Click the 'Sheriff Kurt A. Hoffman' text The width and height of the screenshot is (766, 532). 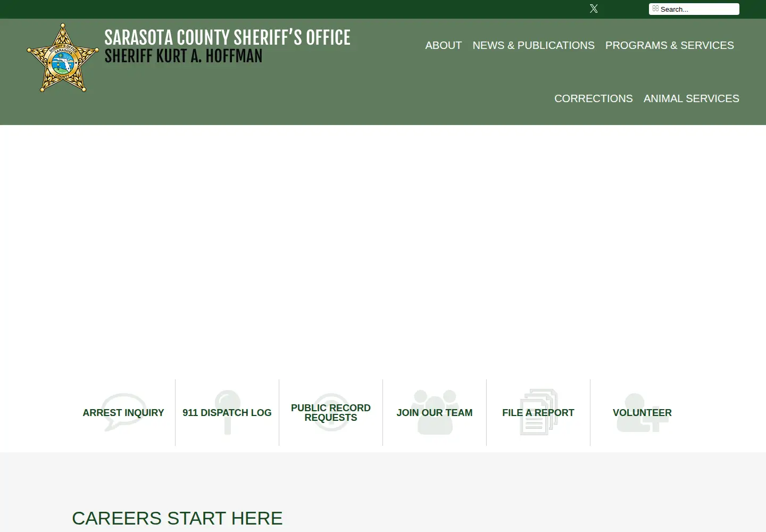pos(184,56)
